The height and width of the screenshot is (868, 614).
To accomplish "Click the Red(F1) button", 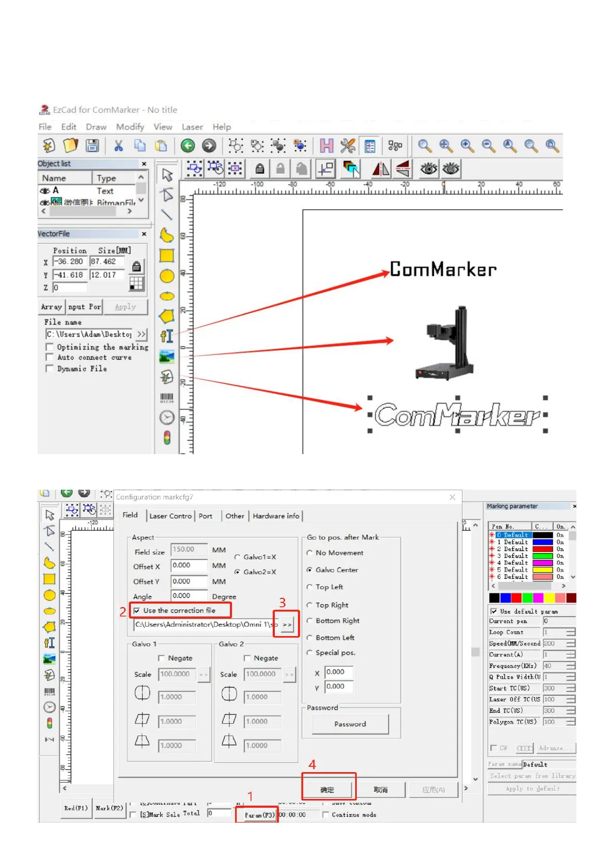I will (x=76, y=808).
